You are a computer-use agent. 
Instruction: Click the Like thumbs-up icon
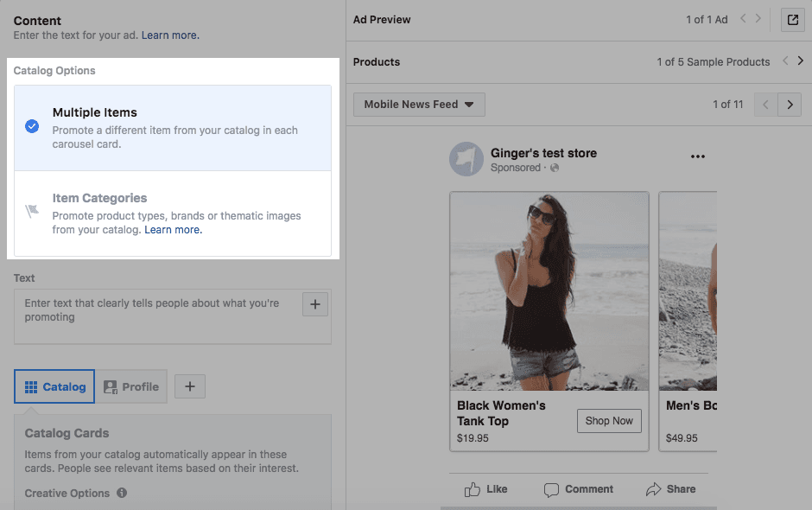(x=473, y=489)
